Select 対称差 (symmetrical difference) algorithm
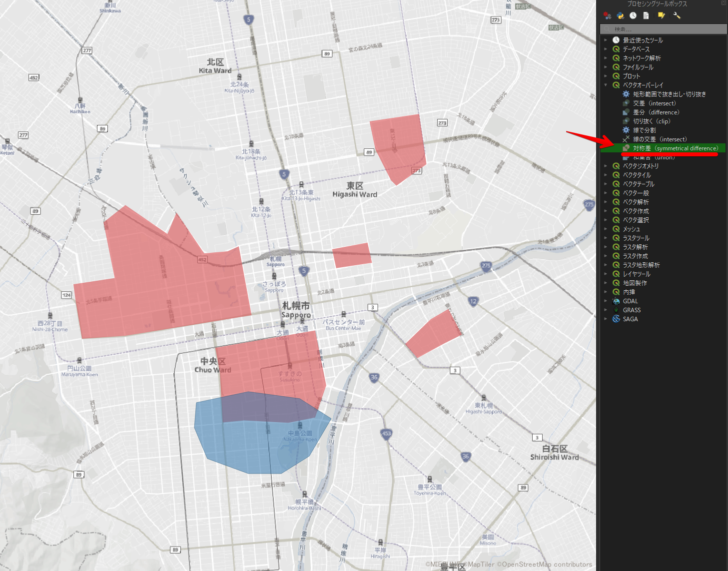The width and height of the screenshot is (728, 571). [x=676, y=148]
